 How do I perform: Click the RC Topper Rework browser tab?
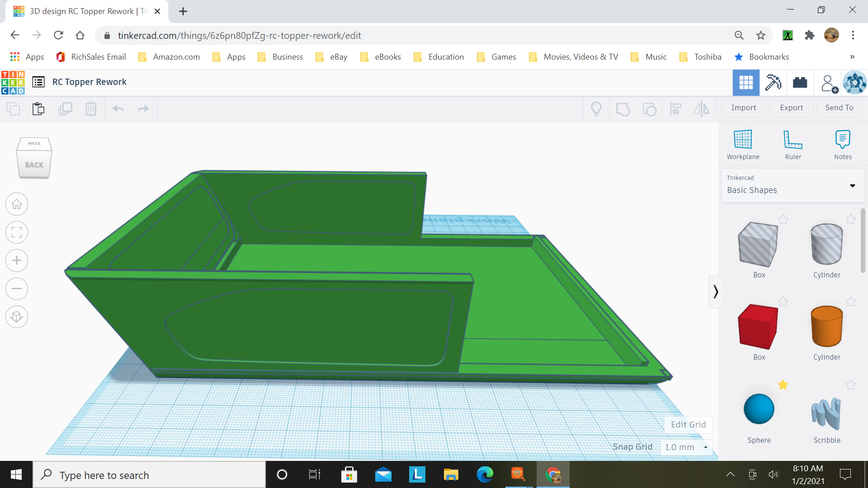click(86, 11)
